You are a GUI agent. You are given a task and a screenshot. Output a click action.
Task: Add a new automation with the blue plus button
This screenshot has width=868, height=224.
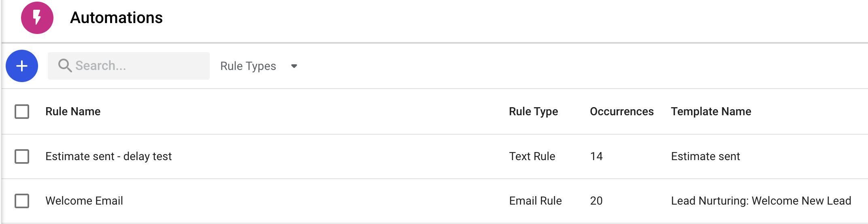click(x=22, y=66)
